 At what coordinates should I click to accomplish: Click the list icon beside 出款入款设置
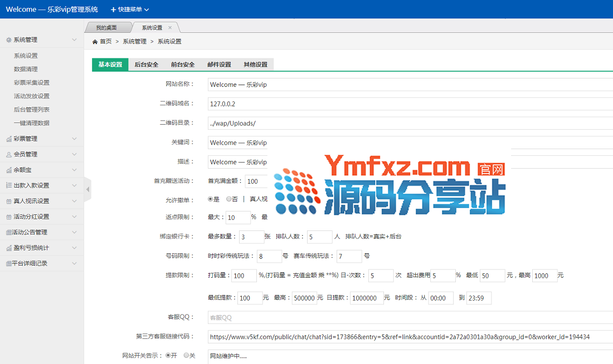pos(8,185)
